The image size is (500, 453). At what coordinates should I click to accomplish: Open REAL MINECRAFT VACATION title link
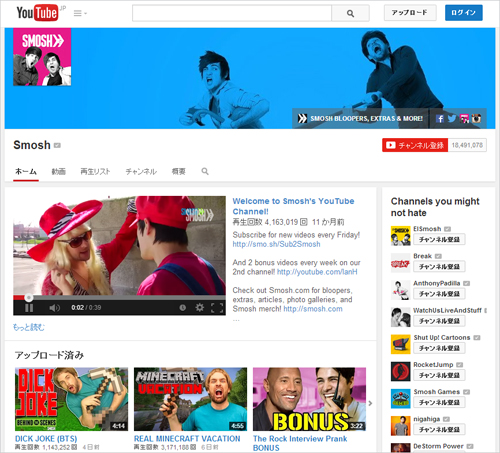pyautogui.click(x=187, y=439)
